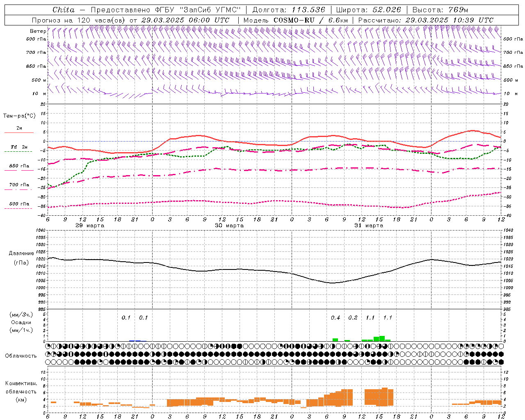Click the "Осадки" precipitation label

(21, 322)
